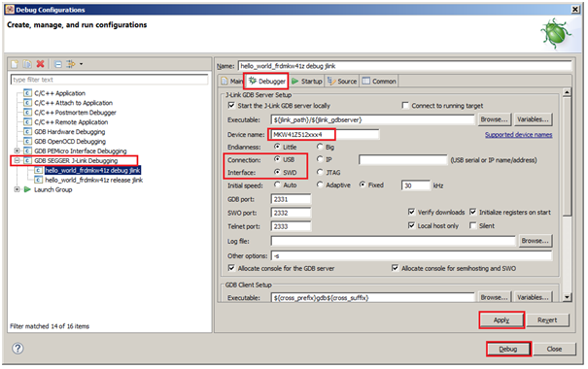Click the scroll up arrow in Debugger pane
This screenshot has height=369, width=588.
click(567, 92)
